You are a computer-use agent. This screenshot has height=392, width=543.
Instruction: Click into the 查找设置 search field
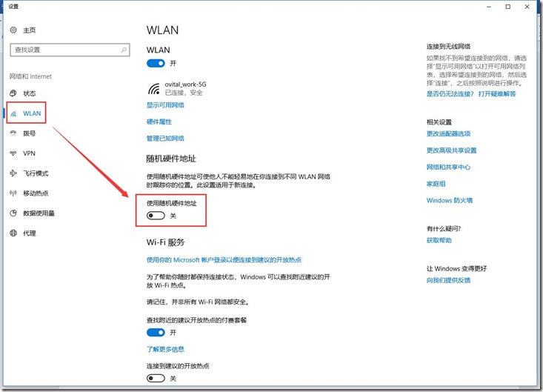63,50
